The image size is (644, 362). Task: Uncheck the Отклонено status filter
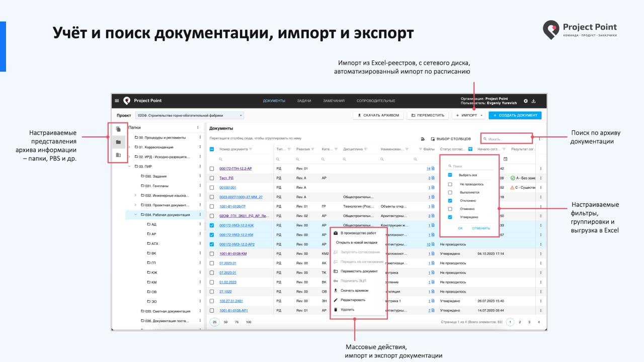[x=450, y=201]
